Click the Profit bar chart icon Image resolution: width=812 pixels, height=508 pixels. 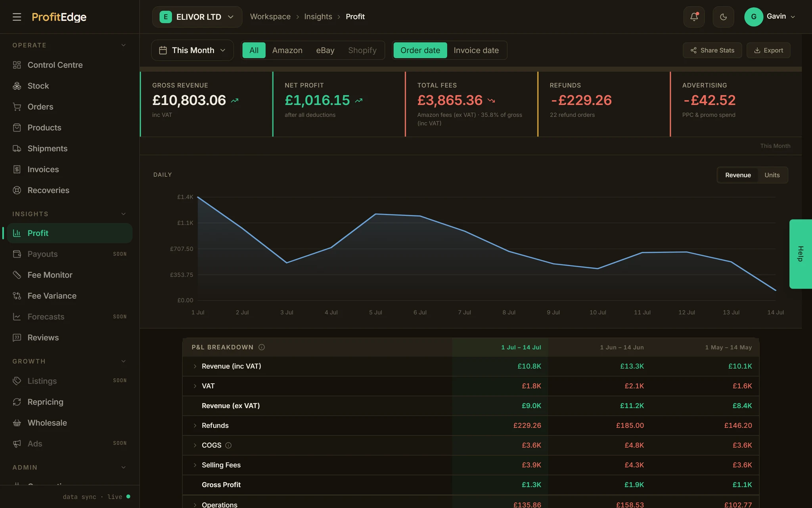coord(17,233)
